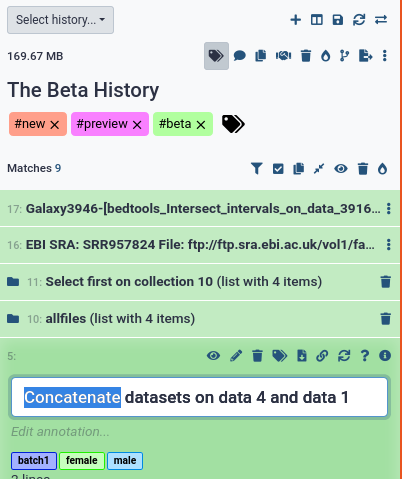
Task: Click the 169.67 MB storage size
Action: coord(35,56)
